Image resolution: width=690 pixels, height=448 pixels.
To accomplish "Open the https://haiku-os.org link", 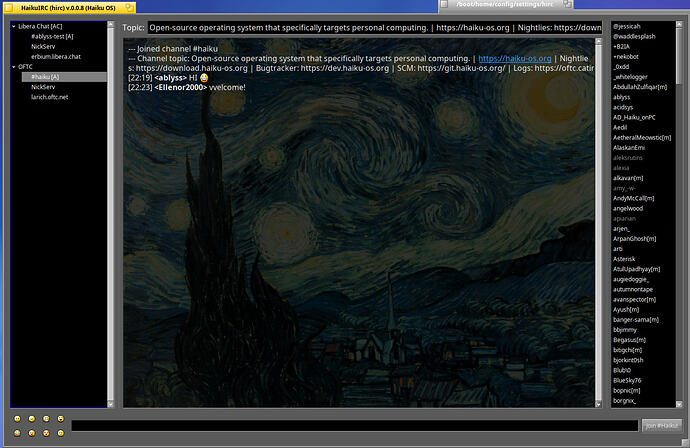I will [514, 59].
